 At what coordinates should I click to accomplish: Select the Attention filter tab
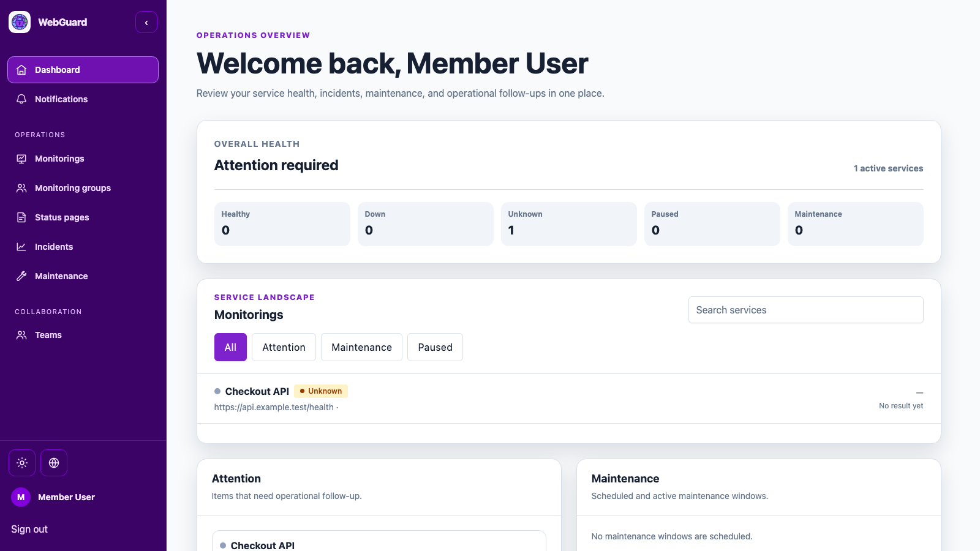[x=284, y=347]
